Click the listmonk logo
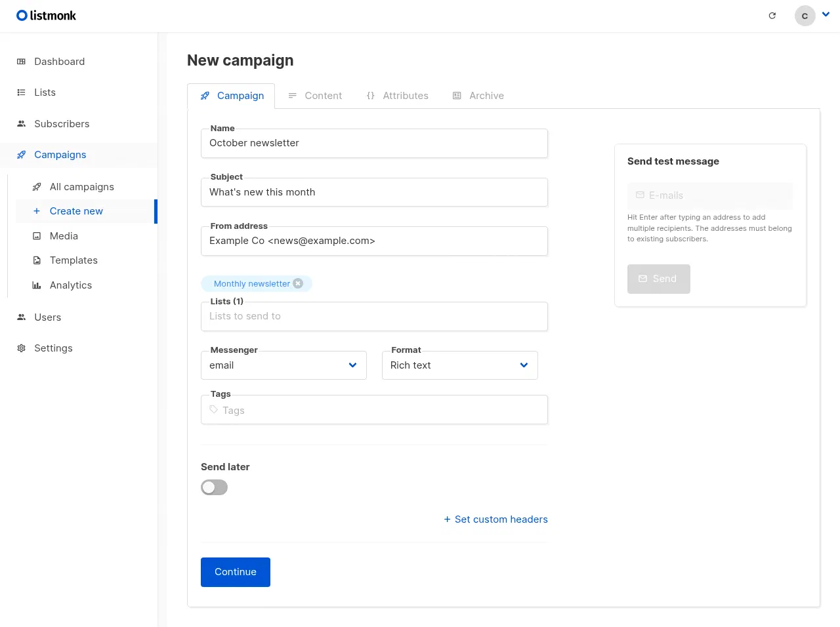This screenshot has width=840, height=627. coord(46,15)
